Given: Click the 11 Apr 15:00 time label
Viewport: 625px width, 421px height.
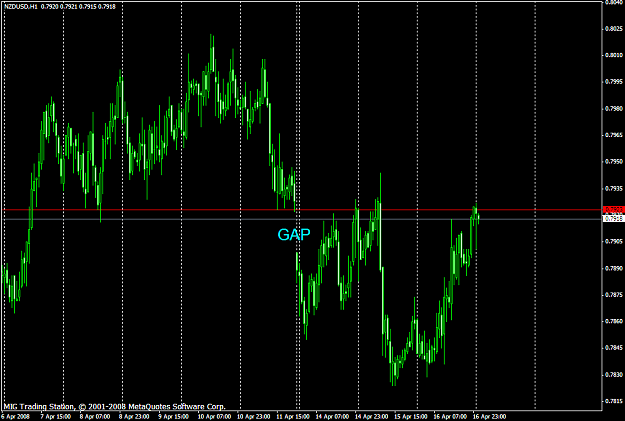Looking at the screenshot, I should [293, 417].
